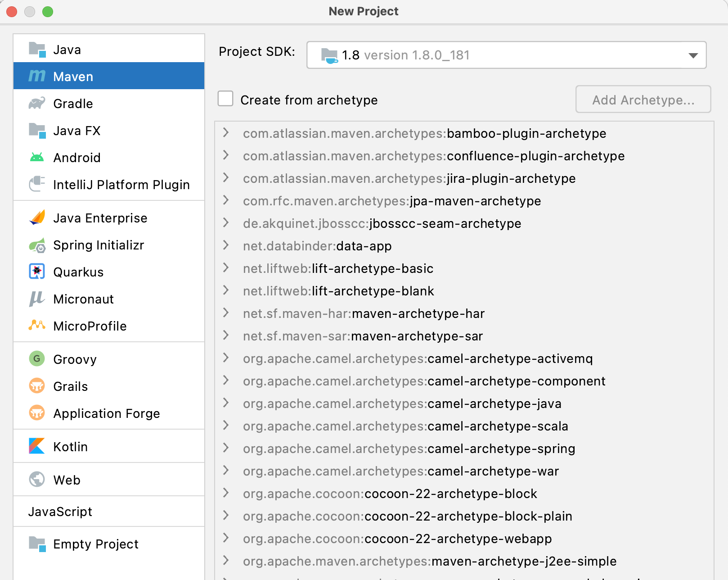This screenshot has width=728, height=580.
Task: Expand the bamboo-plugin-archetype tree node
Action: (x=226, y=133)
